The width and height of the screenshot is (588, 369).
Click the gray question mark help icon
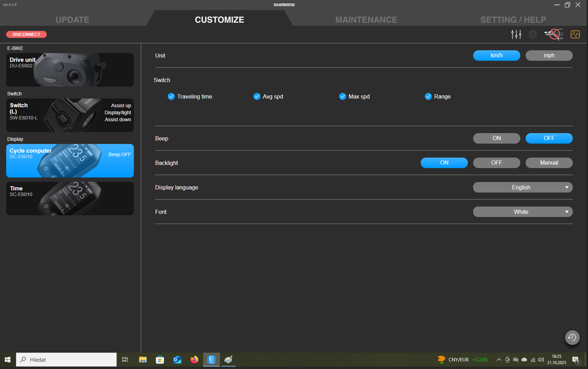533,35
